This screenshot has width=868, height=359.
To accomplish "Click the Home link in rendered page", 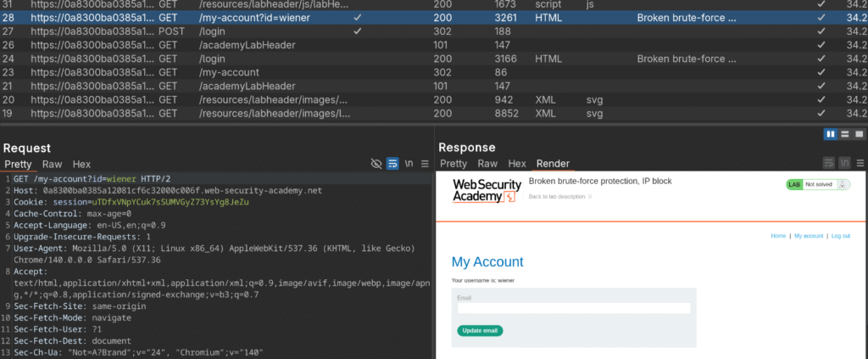I will pyautogui.click(x=778, y=236).
